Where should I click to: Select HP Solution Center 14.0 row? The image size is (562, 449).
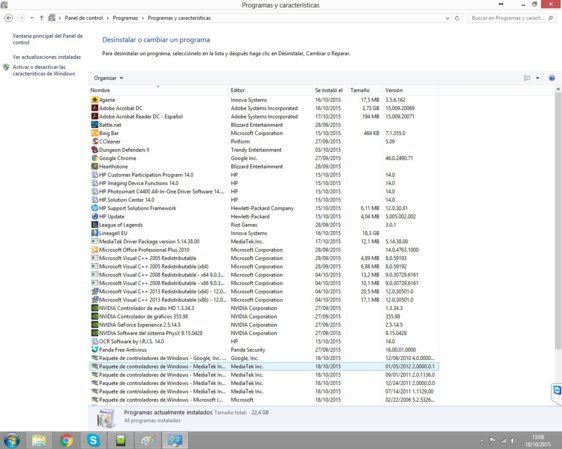[264, 200]
